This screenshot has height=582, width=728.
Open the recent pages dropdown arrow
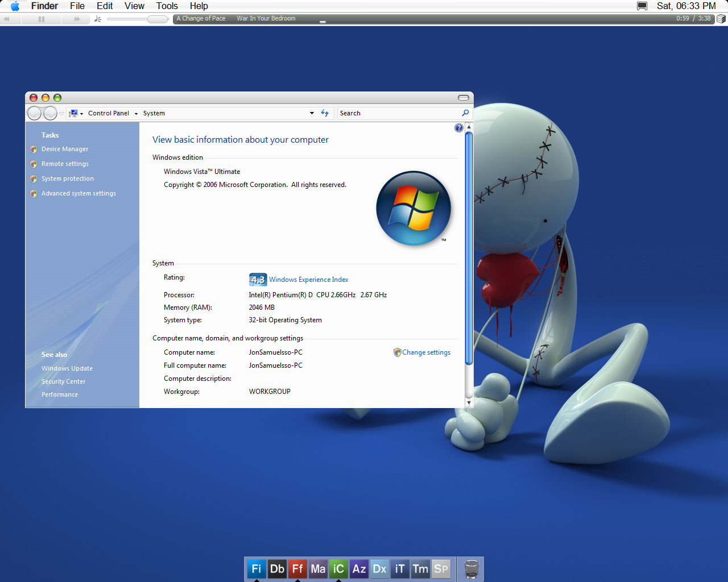pos(62,114)
